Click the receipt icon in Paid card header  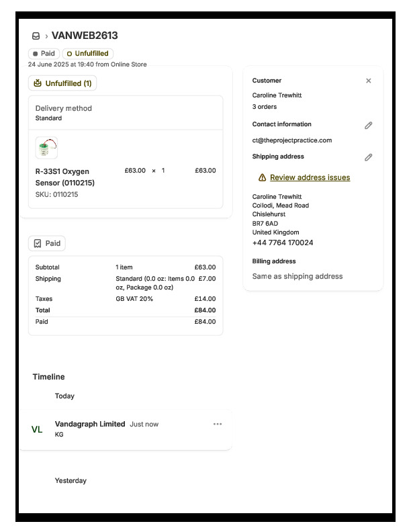pyautogui.click(x=38, y=244)
